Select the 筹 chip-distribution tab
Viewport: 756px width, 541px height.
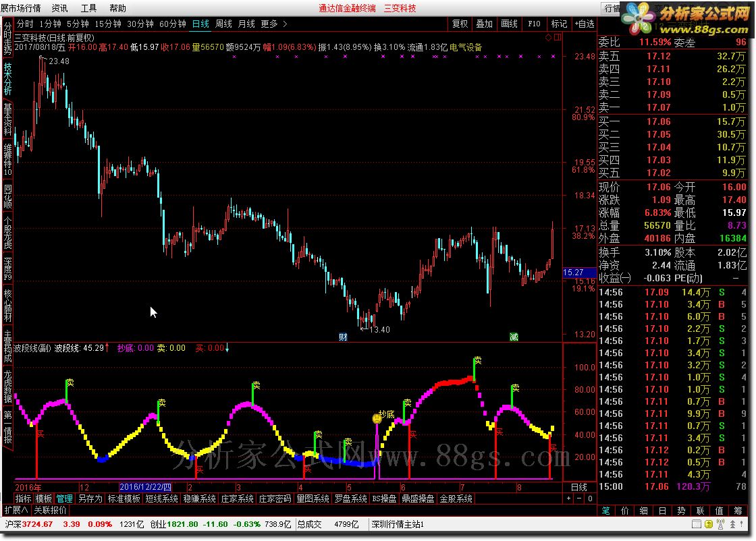point(738,511)
